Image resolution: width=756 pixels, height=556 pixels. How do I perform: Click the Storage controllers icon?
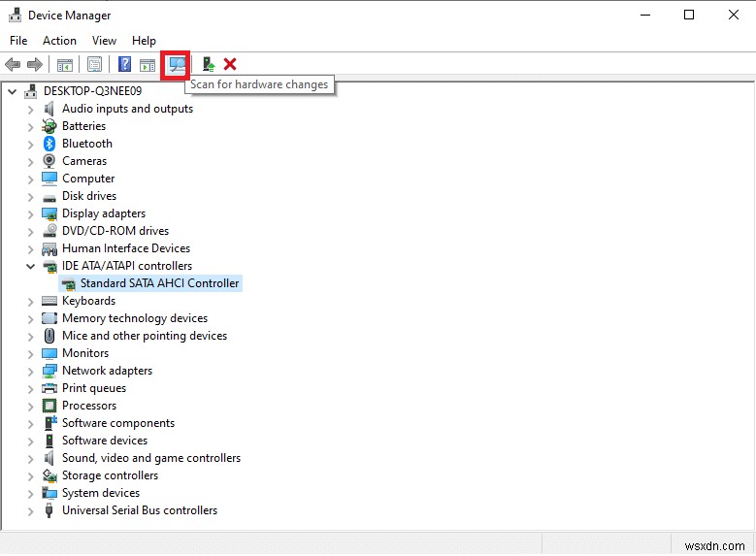[x=49, y=476]
